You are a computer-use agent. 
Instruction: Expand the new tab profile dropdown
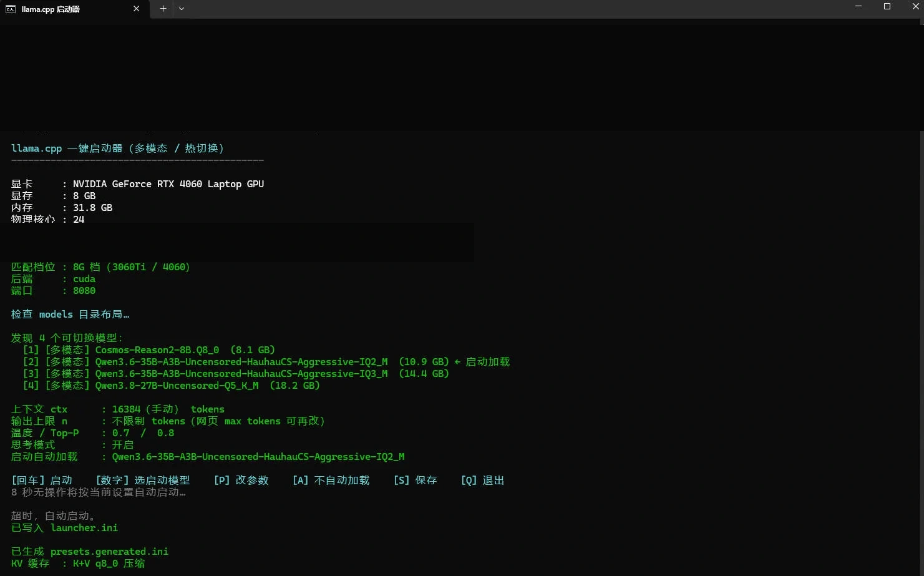point(182,9)
